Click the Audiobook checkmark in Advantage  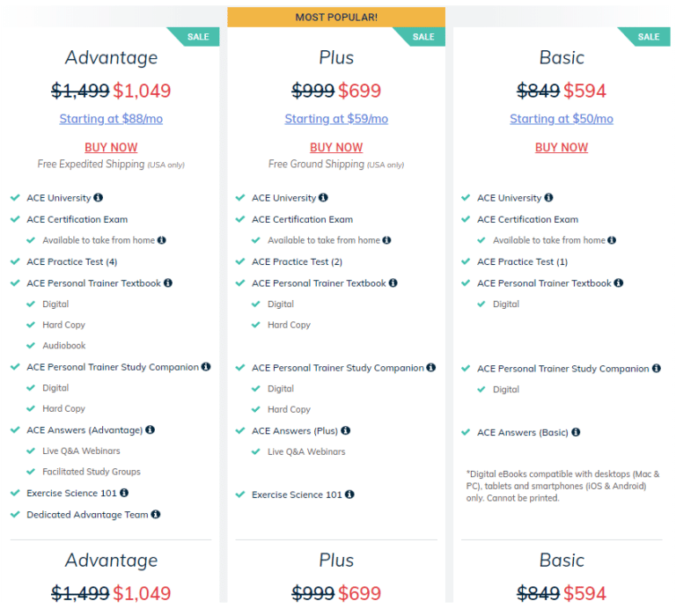[x=32, y=346]
